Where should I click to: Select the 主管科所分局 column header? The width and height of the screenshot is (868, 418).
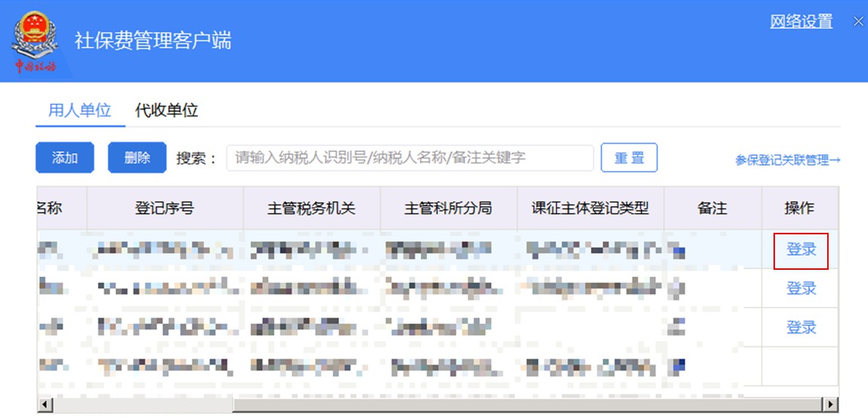448,208
